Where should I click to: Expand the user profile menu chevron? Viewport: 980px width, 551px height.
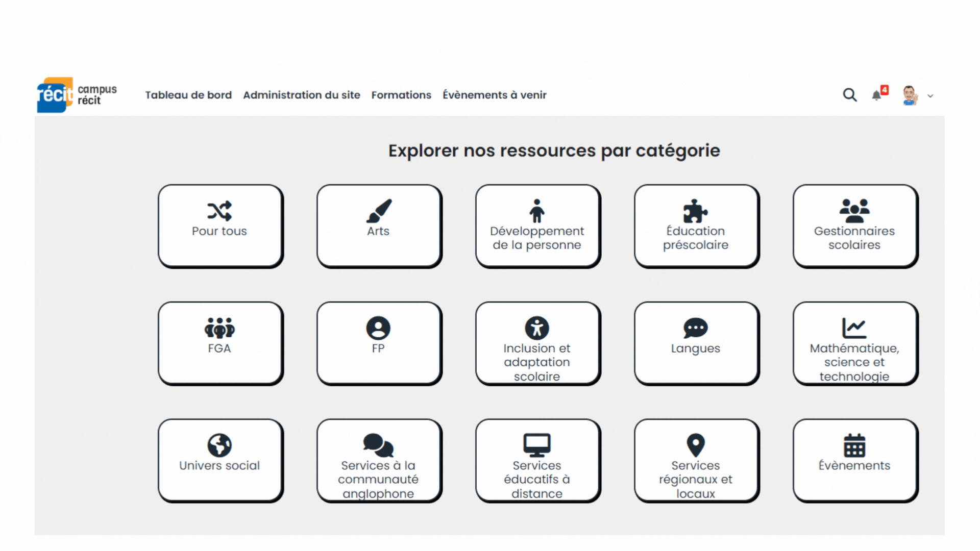[931, 96]
